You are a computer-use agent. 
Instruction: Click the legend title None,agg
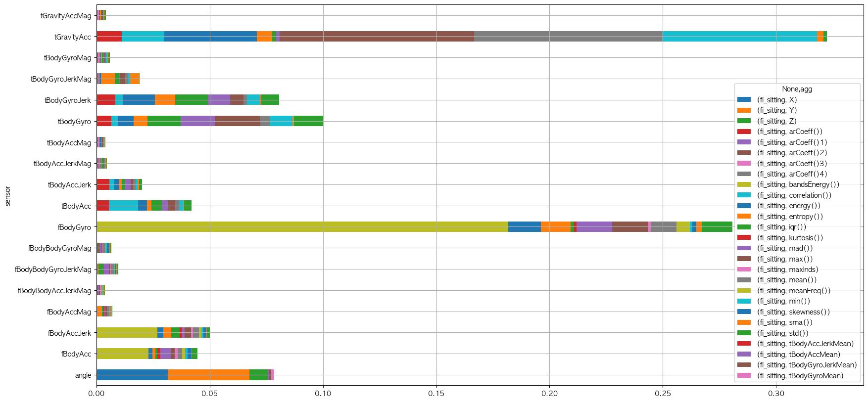click(x=797, y=89)
